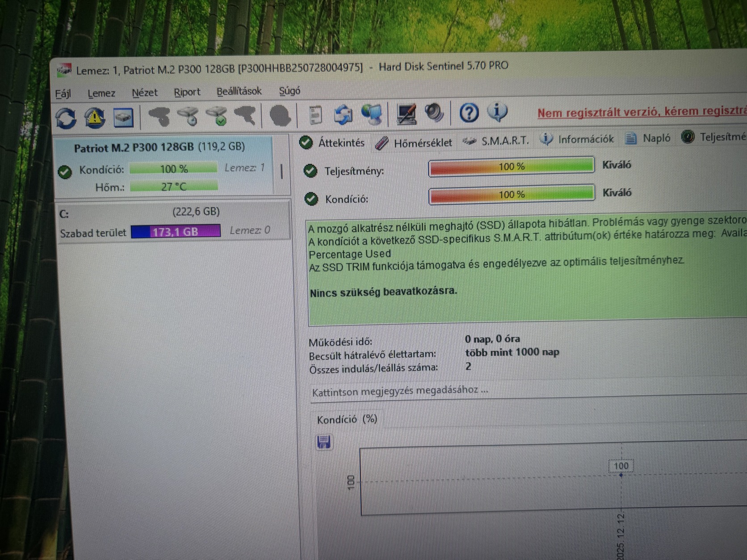The height and width of the screenshot is (560, 747).
Task: Switch to the Áttekintés tab
Action: [x=332, y=143]
